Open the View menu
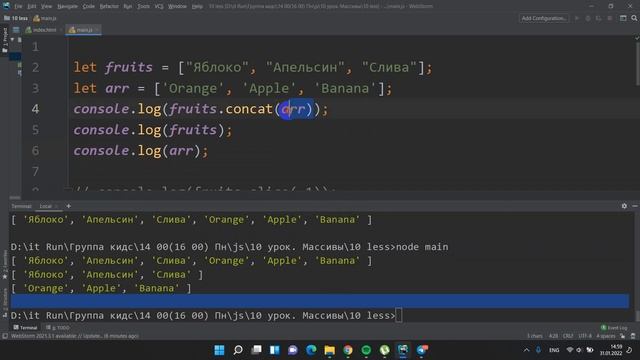Image resolution: width=640 pixels, height=360 pixels. point(47,6)
